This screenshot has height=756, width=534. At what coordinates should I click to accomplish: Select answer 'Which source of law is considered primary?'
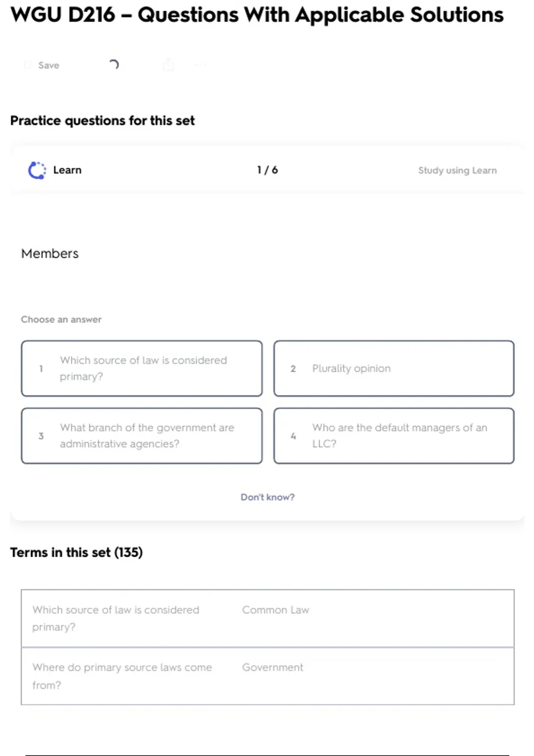142,368
